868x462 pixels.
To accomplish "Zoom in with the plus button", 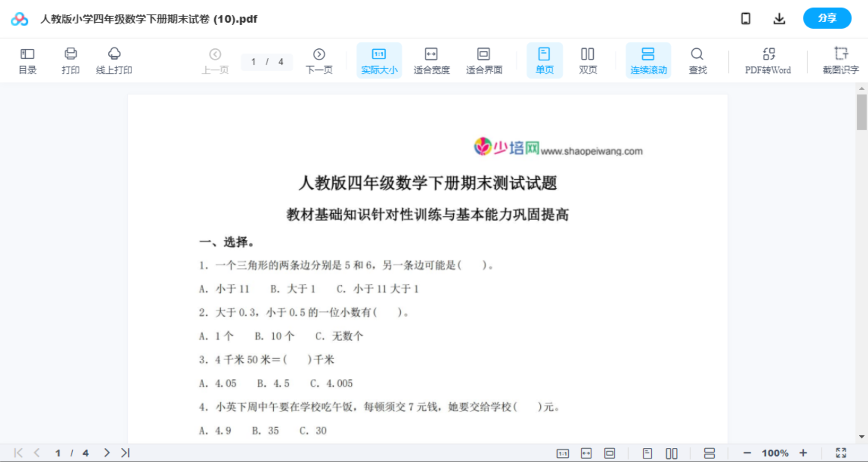I will (803, 453).
